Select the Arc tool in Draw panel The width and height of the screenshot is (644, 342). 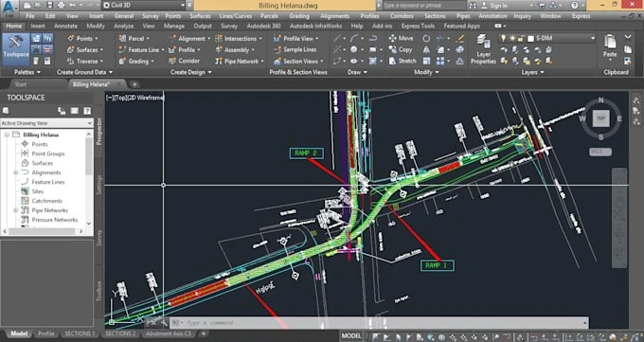pos(353,38)
